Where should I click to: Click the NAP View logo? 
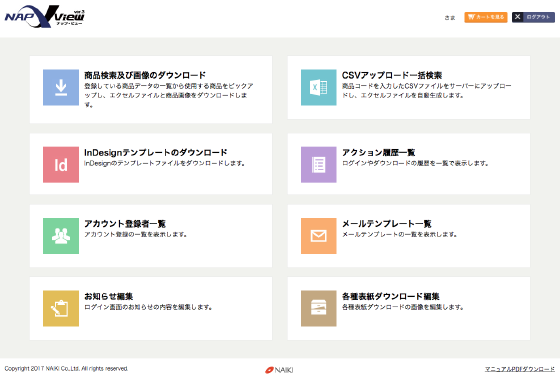pos(45,16)
